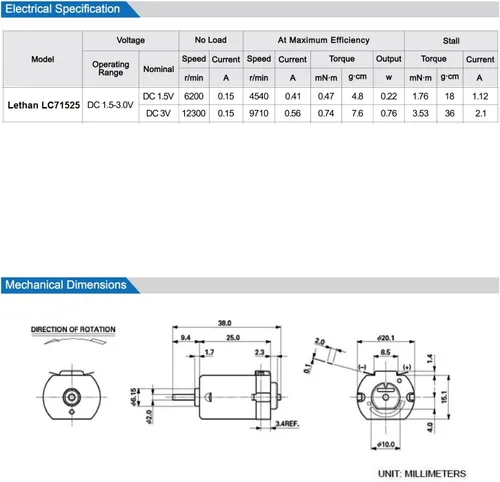
Task: Click the stall torque value '3.53'
Action: pos(420,114)
